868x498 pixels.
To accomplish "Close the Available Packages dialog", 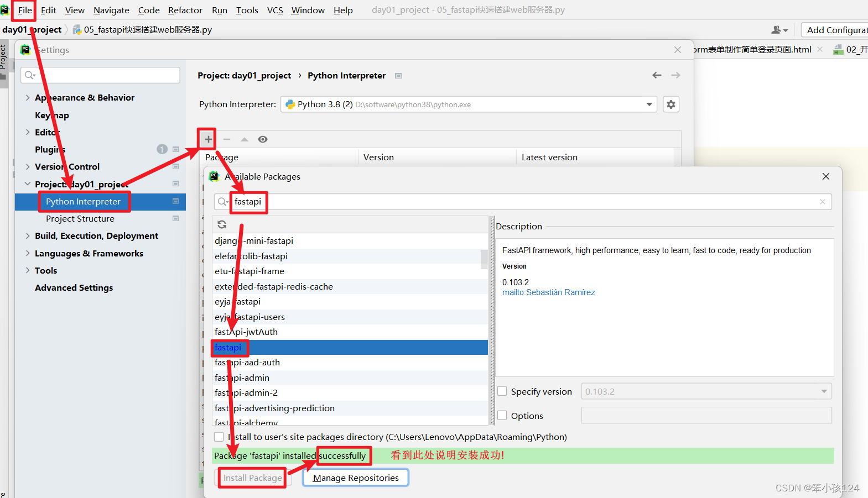I will (826, 176).
